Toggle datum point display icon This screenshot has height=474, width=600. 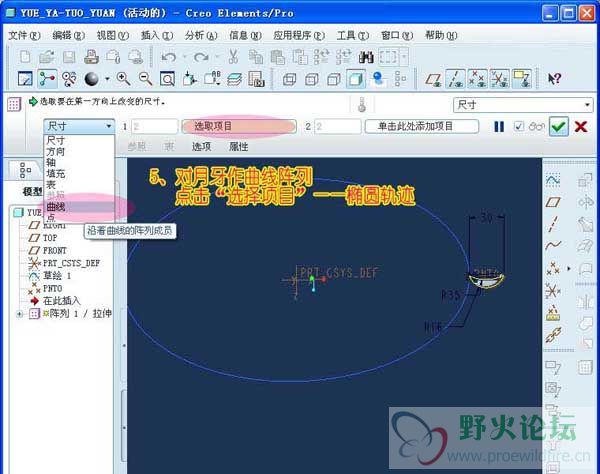[x=477, y=79]
